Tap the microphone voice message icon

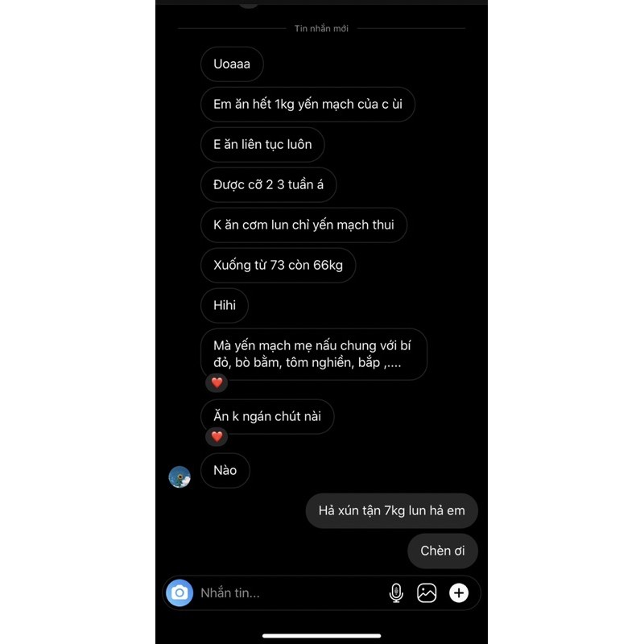pos(396,592)
